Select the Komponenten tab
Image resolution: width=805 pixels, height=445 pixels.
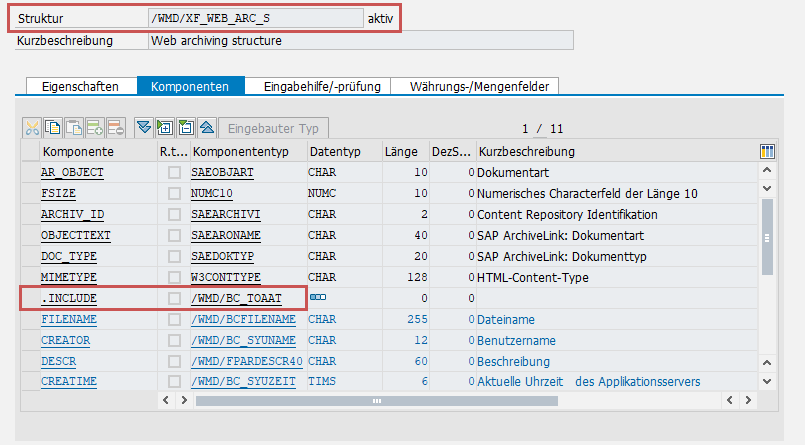coord(190,86)
